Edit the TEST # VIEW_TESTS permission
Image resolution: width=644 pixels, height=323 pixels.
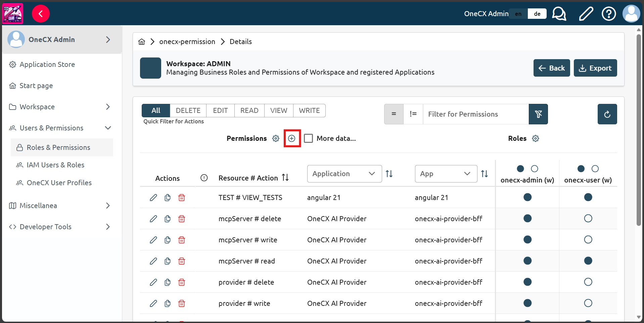153,198
